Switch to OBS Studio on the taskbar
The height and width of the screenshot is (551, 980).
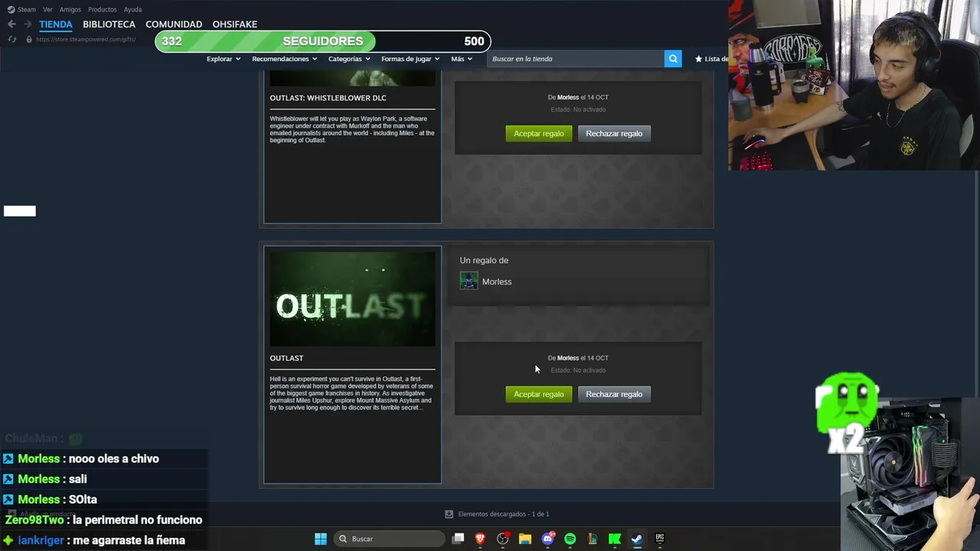[502, 539]
